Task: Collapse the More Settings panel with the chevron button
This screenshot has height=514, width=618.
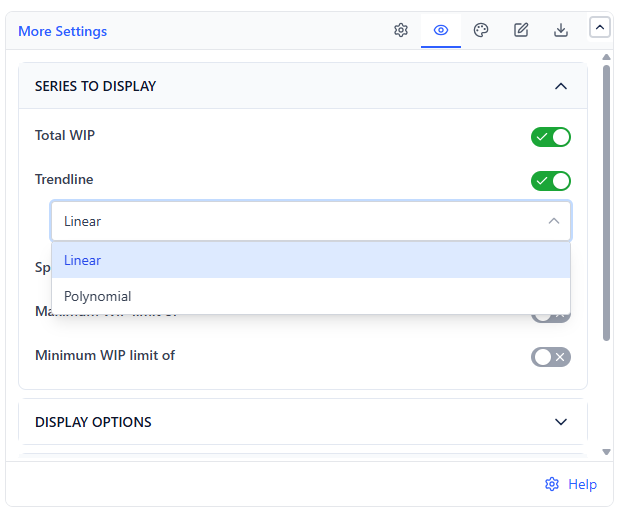Action: click(x=599, y=27)
